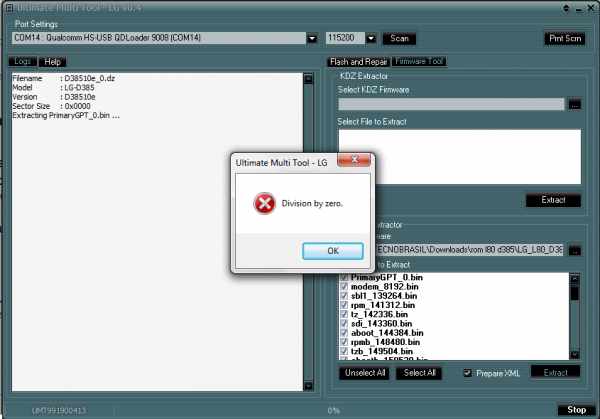600x419 pixels.
Task: Toggle the Prepare XML checkbox
Action: click(467, 373)
